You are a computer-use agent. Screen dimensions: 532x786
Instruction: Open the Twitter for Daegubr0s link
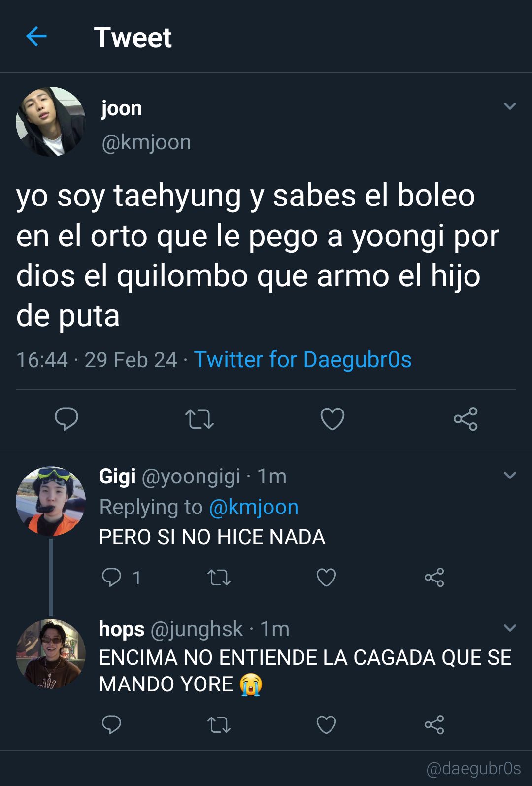pos(303,359)
